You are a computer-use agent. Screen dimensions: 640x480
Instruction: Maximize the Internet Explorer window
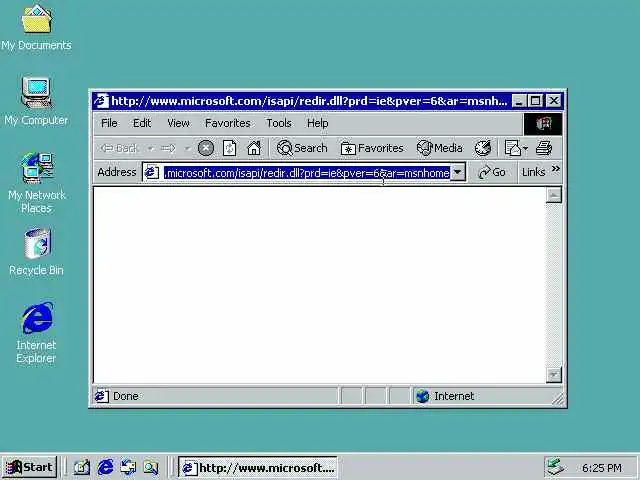click(536, 101)
